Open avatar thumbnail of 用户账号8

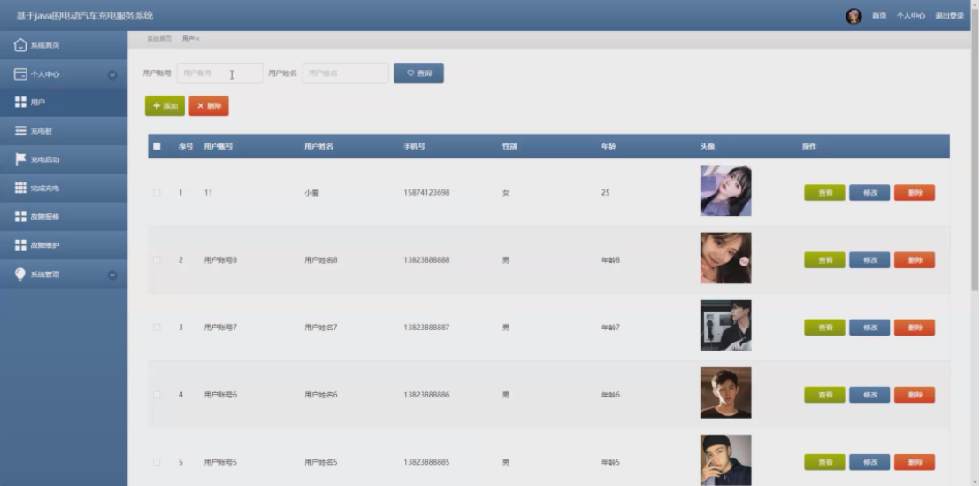click(x=725, y=258)
